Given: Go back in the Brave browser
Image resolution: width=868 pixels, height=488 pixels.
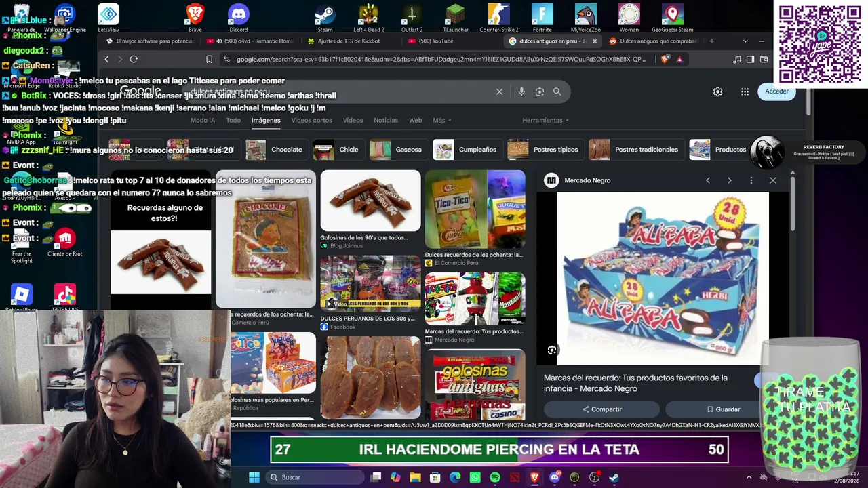Looking at the screenshot, I should pos(106,60).
